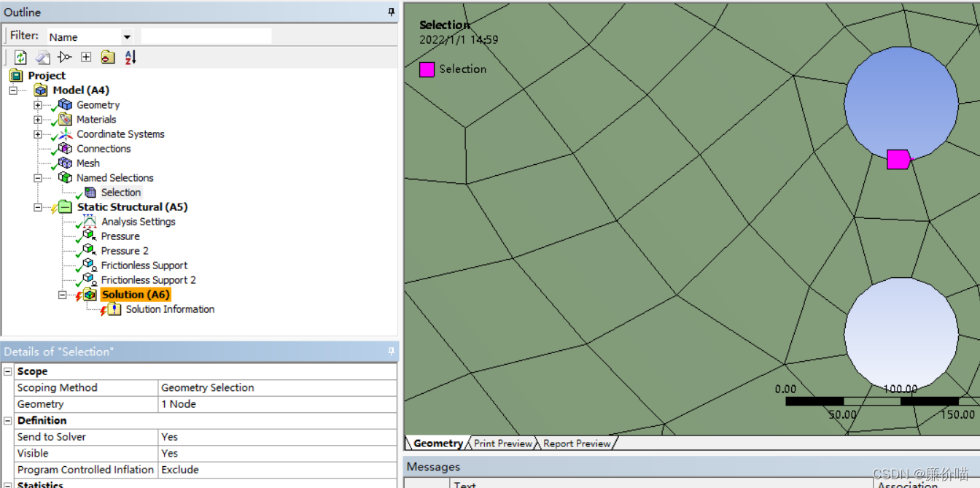Click the Connections node icon
Image resolution: width=980 pixels, height=488 pixels.
[x=65, y=149]
